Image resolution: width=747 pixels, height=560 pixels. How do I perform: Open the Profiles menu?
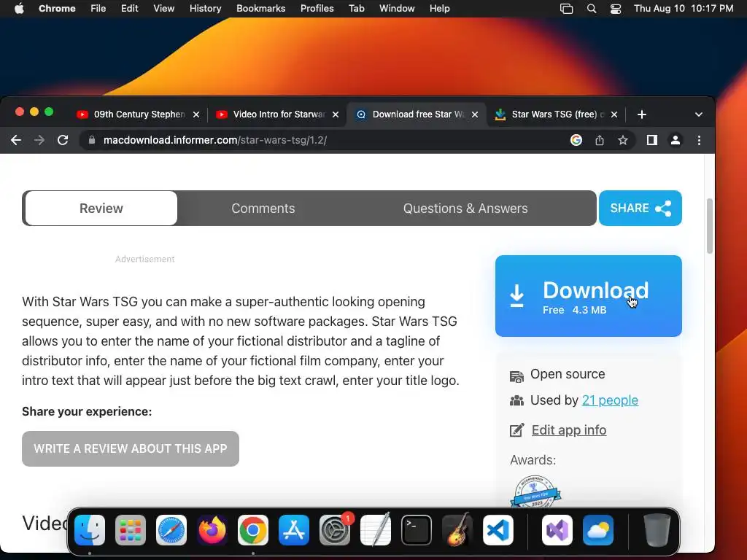pos(317,8)
